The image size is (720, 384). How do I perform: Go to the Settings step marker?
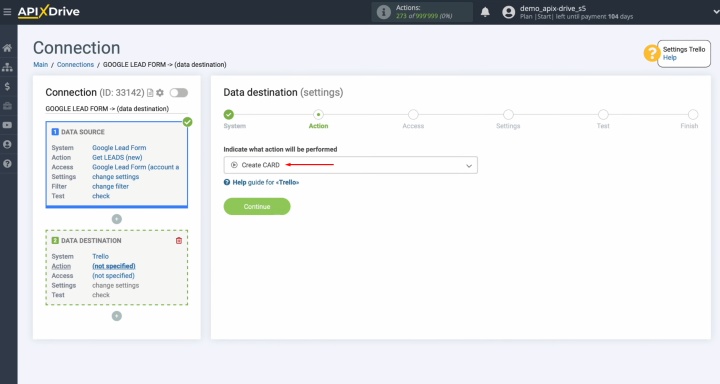(x=508, y=114)
